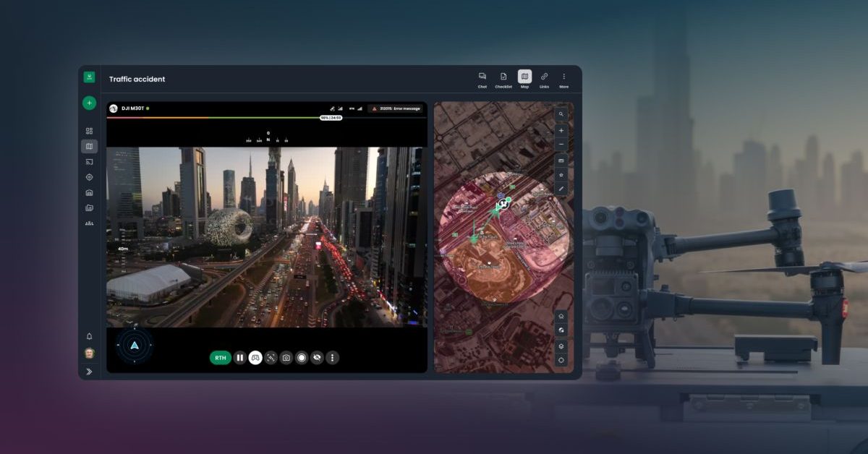Expand the sidebar with double chevron

89,371
